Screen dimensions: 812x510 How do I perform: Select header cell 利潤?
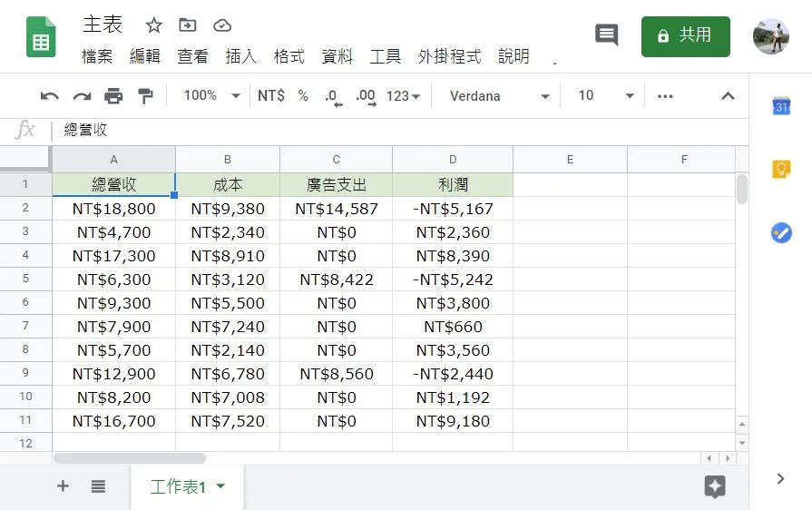click(453, 184)
